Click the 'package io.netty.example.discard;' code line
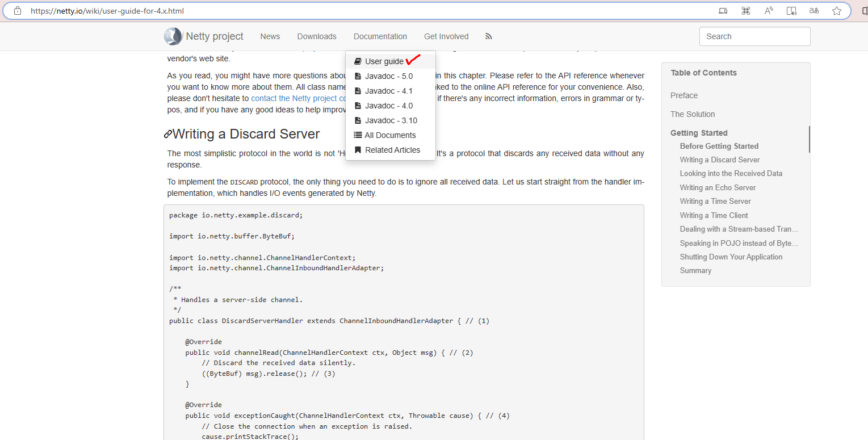868x440 pixels. [x=236, y=216]
